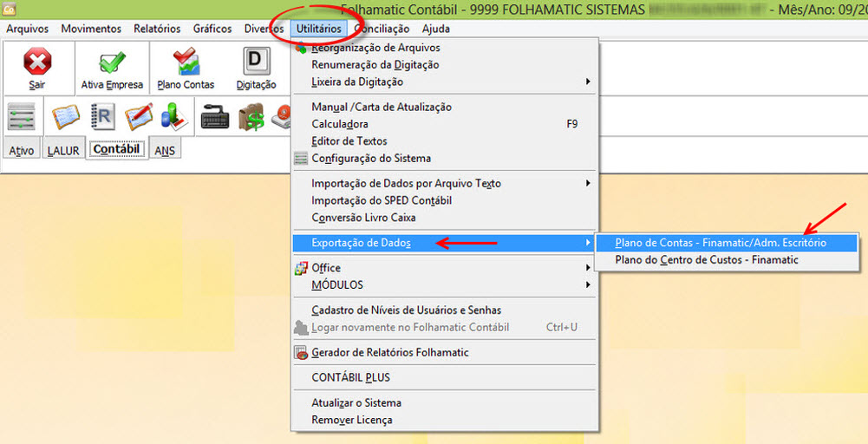Screen dimensions: 868x444
Task: Open the Digitação D key icon
Action: (256, 61)
